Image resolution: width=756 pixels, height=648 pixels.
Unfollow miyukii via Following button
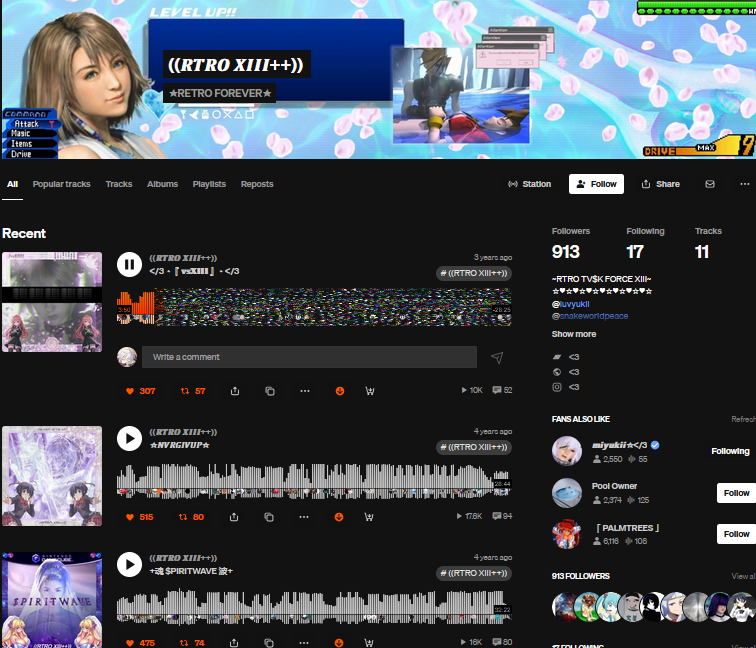[x=730, y=451]
